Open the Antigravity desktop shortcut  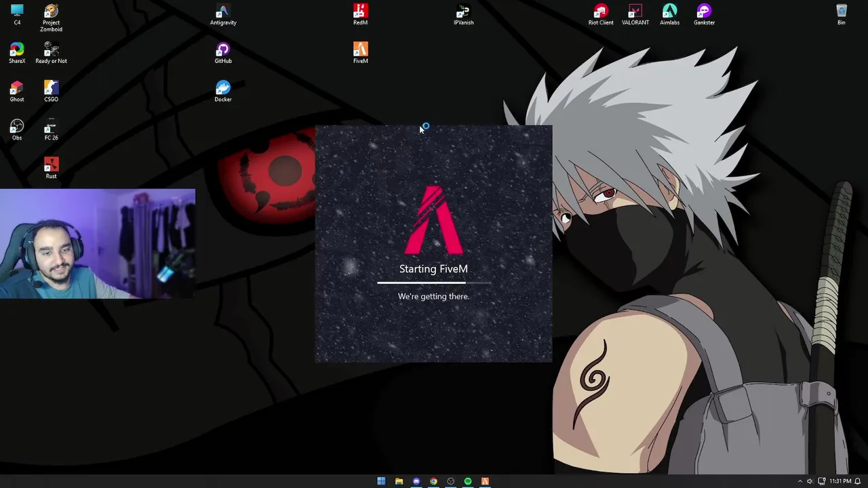(x=223, y=14)
